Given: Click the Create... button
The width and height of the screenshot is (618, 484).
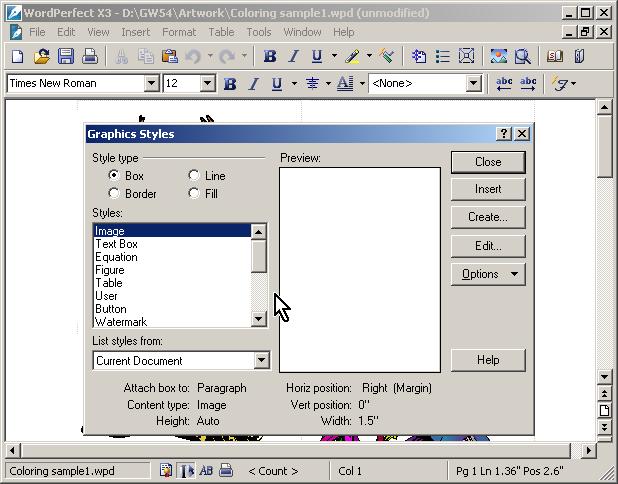Looking at the screenshot, I should click(x=488, y=217).
